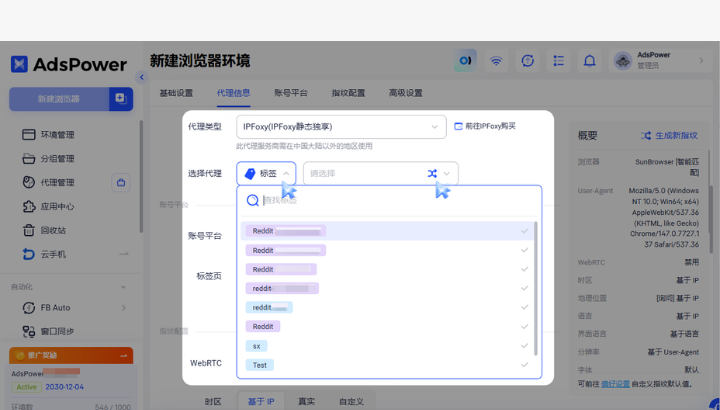Click the chevron right of the shuffle icon
Image resolution: width=720 pixels, height=410 pixels.
point(446,174)
